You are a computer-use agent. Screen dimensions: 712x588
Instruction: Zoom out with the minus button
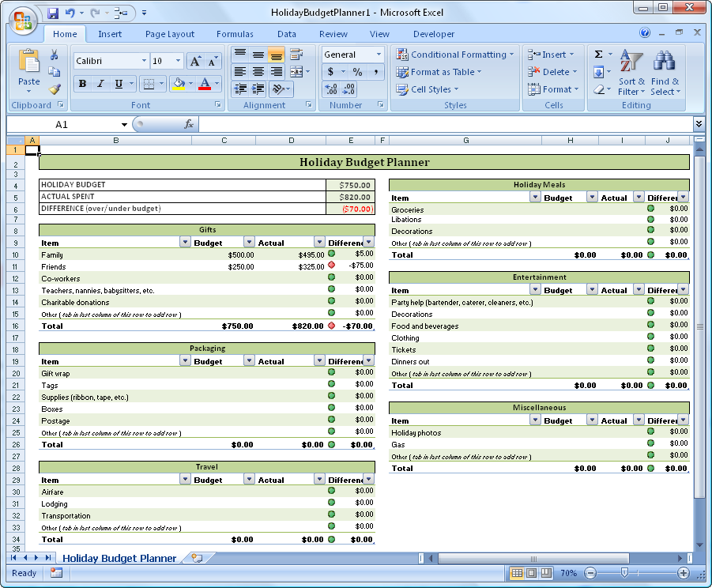click(590, 573)
